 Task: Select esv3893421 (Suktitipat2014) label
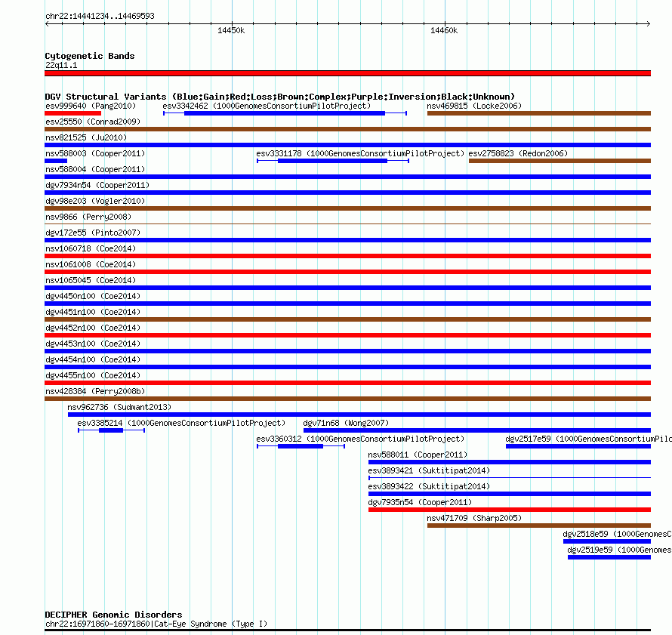(429, 470)
